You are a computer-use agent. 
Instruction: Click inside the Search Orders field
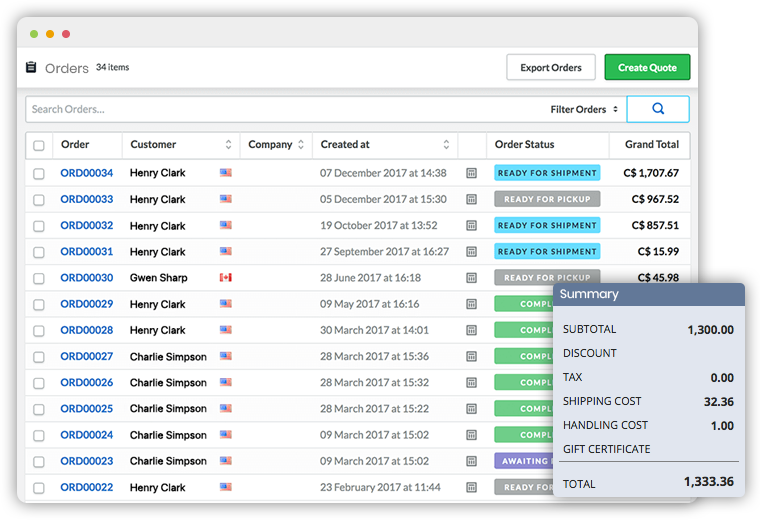point(286,110)
